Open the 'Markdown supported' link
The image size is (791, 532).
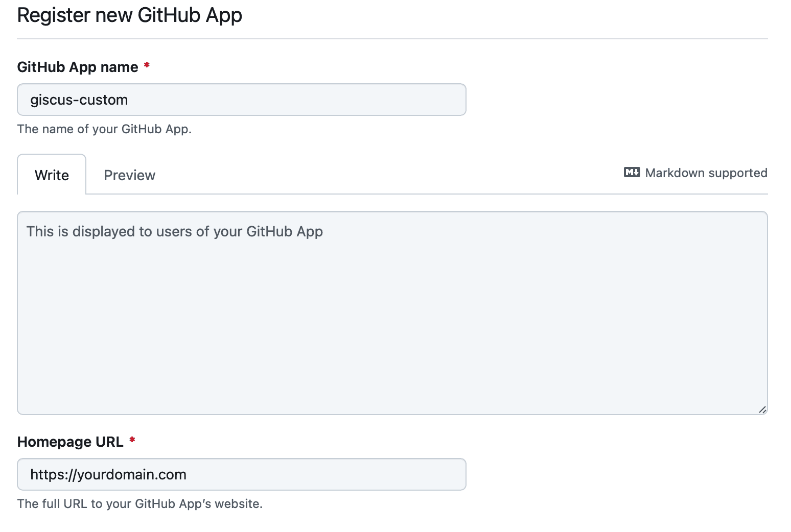click(706, 173)
